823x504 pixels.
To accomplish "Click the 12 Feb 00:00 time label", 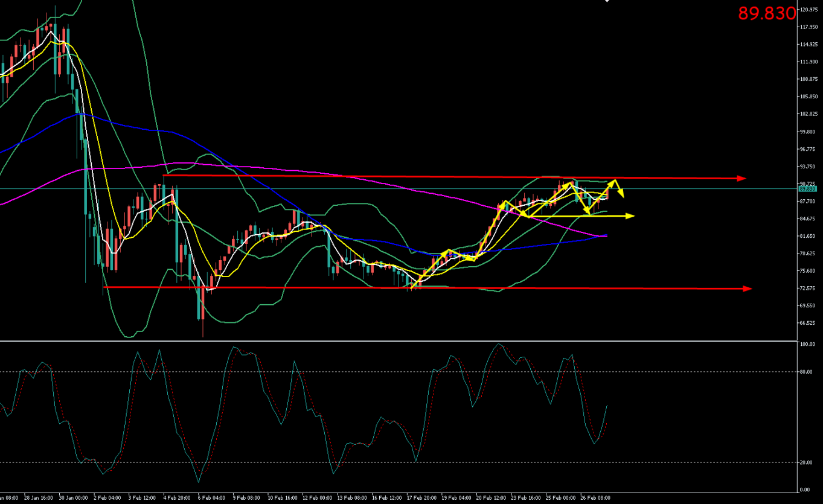I will click(x=318, y=499).
